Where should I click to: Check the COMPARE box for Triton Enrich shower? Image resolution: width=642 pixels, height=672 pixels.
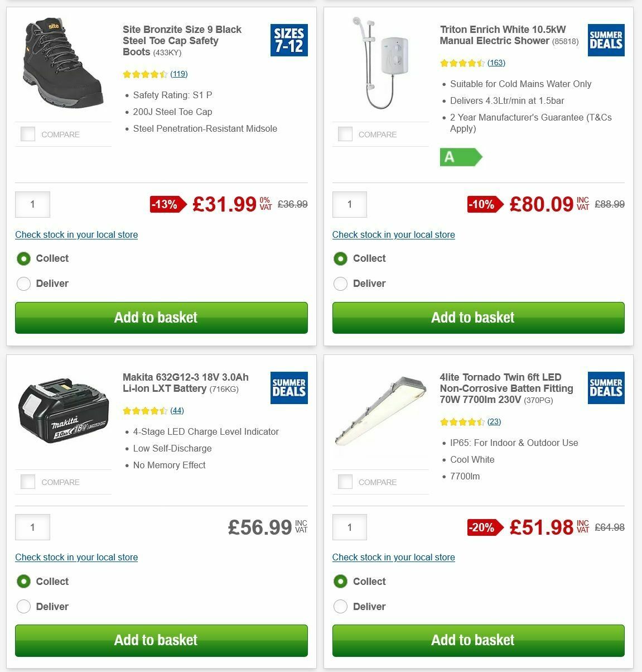(x=345, y=134)
